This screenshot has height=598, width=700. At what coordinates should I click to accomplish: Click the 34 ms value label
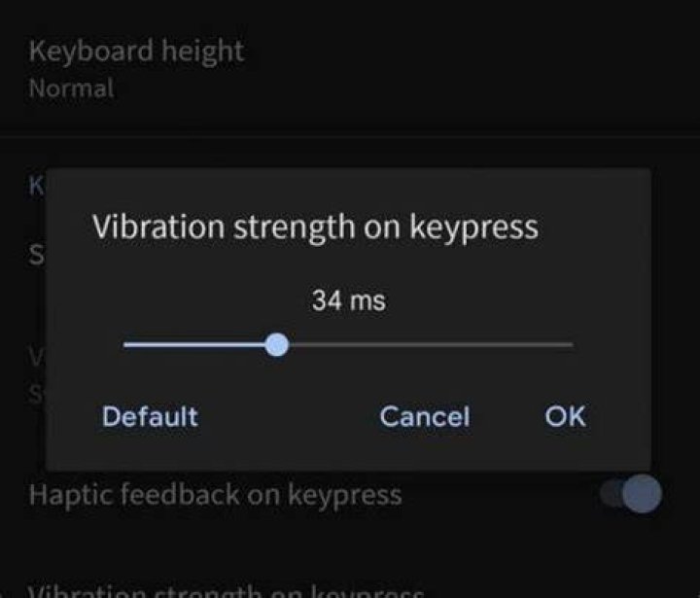pyautogui.click(x=349, y=300)
